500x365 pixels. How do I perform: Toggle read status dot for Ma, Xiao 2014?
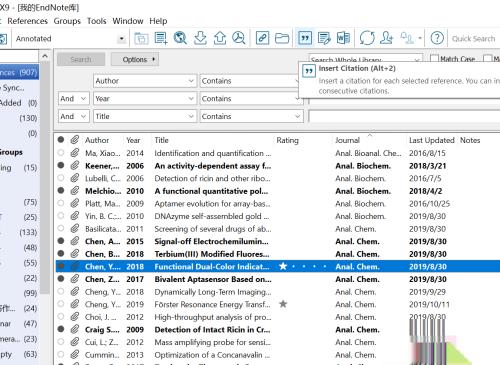(x=61, y=153)
